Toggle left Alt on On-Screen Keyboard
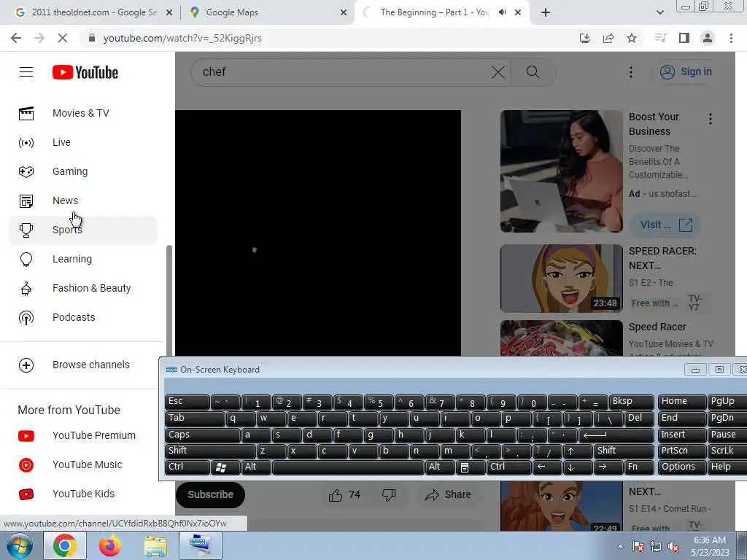 tap(257, 467)
